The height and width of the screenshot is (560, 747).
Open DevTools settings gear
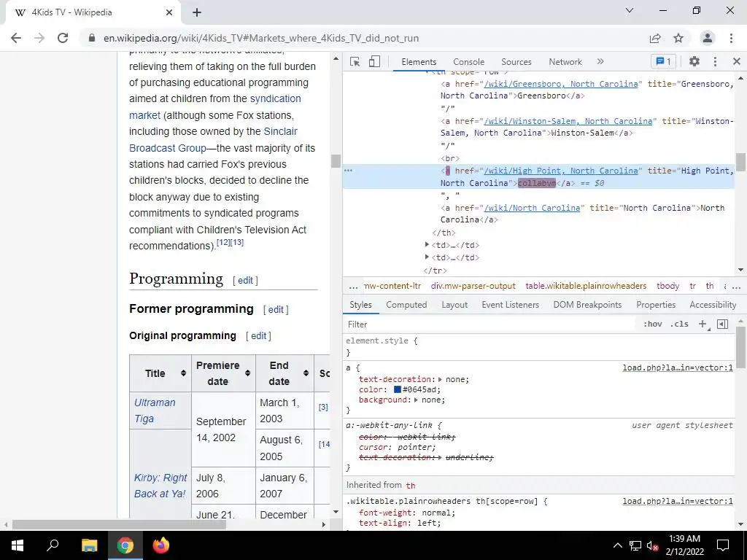pos(694,61)
